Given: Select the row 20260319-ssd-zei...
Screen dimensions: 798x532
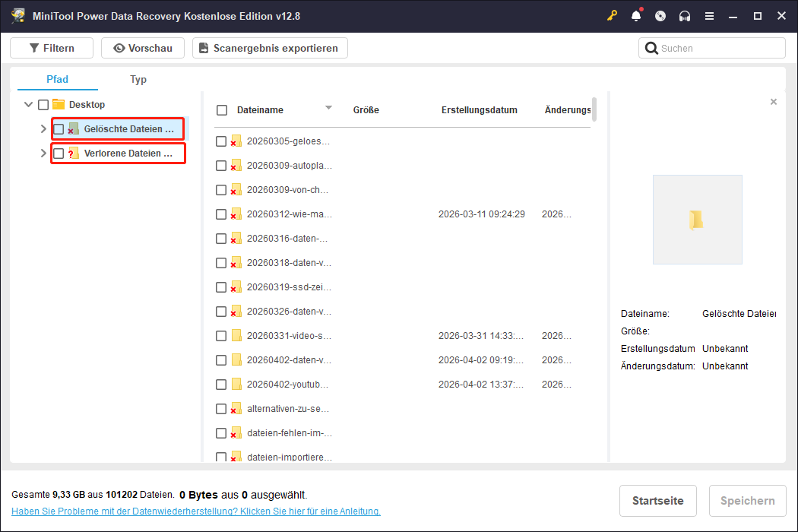Looking at the screenshot, I should pyautogui.click(x=402, y=287).
